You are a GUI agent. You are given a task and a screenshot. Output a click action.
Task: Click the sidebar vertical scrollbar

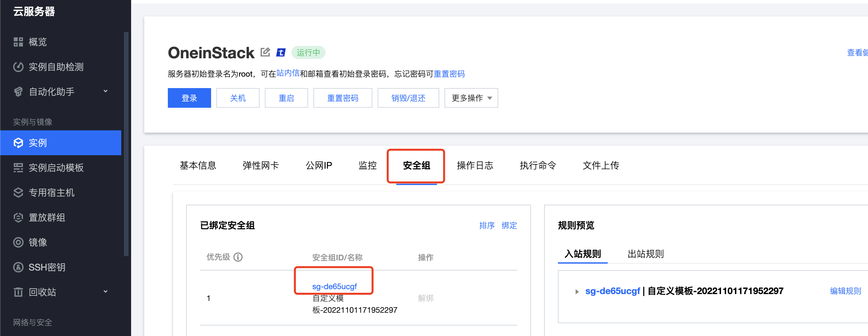[126, 144]
